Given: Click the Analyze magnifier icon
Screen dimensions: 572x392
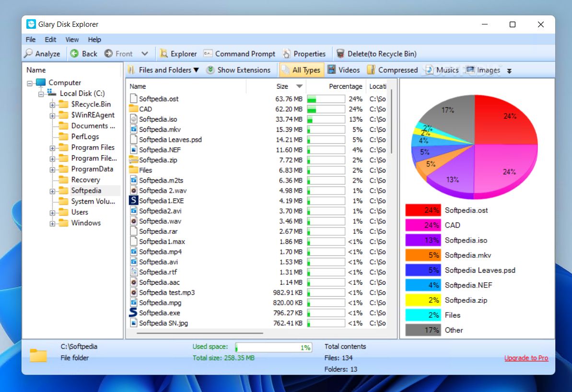Looking at the screenshot, I should point(28,54).
